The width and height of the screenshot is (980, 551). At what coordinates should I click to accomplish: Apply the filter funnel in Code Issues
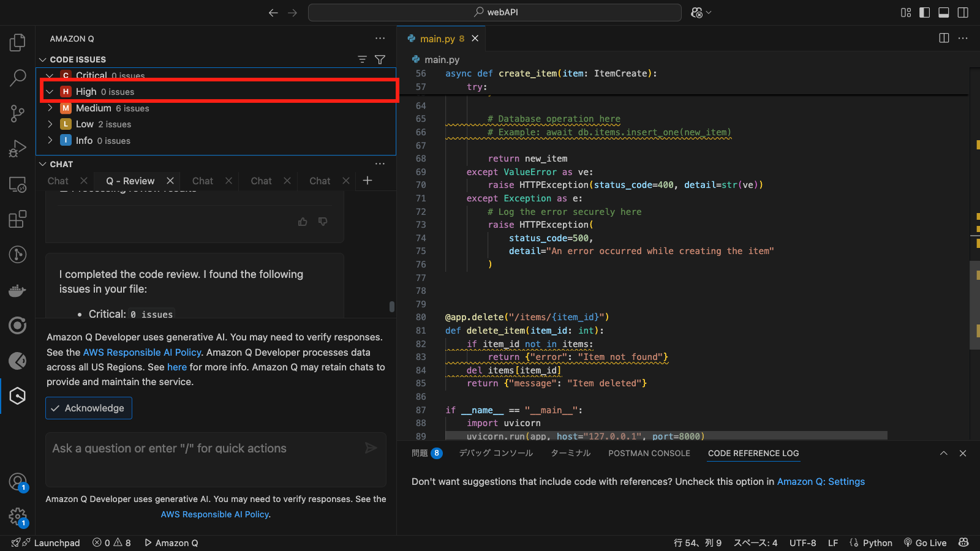(x=380, y=59)
